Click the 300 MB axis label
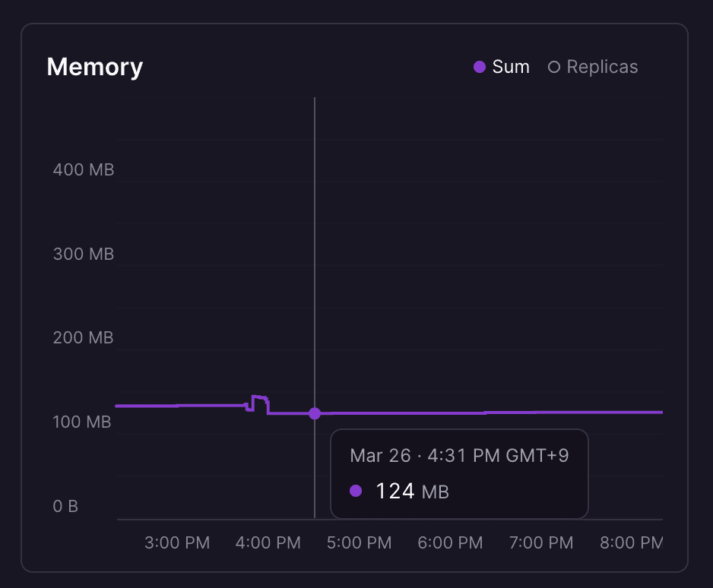 [x=84, y=254]
